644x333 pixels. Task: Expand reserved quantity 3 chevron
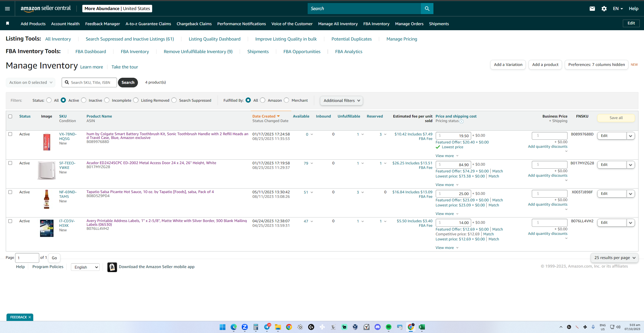pos(385,134)
